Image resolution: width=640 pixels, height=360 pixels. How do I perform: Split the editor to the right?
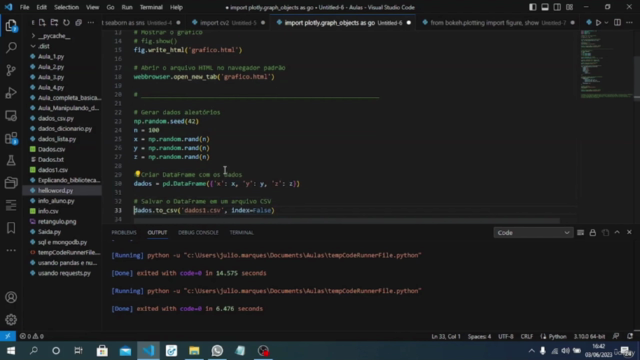point(617,22)
